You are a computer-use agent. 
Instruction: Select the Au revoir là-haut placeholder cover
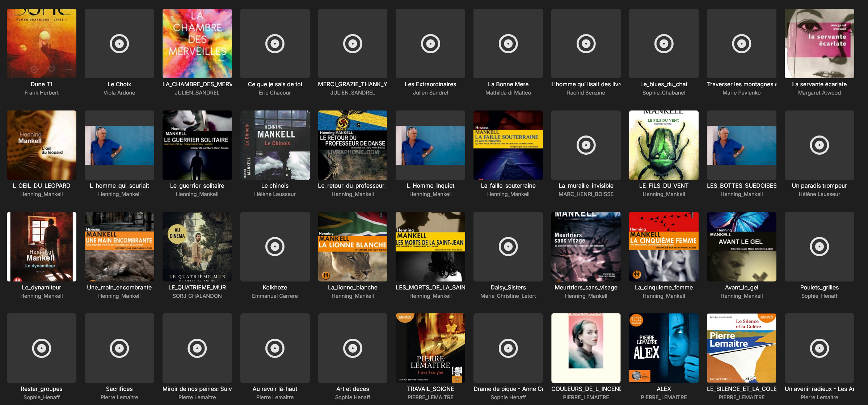coord(275,348)
